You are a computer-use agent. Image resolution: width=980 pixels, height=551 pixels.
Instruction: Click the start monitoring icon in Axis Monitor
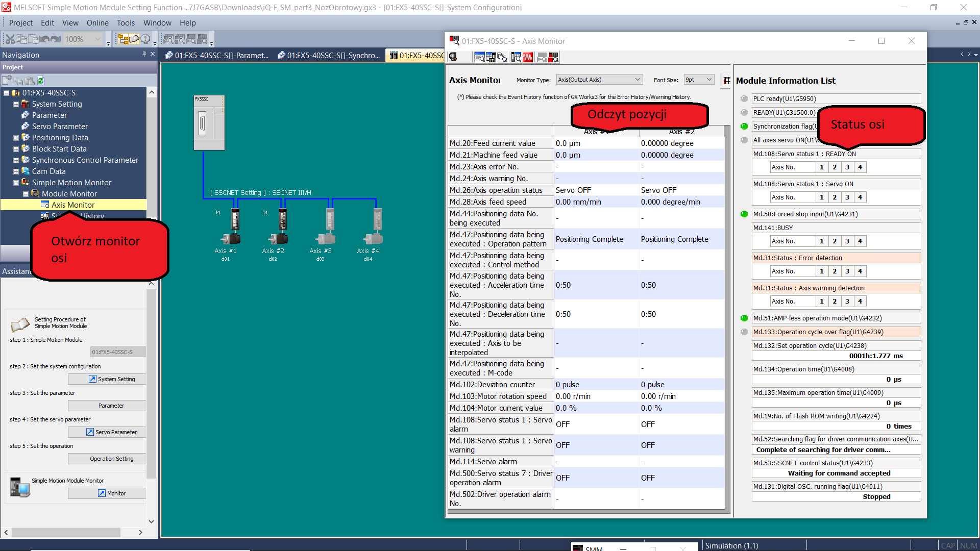(x=453, y=57)
